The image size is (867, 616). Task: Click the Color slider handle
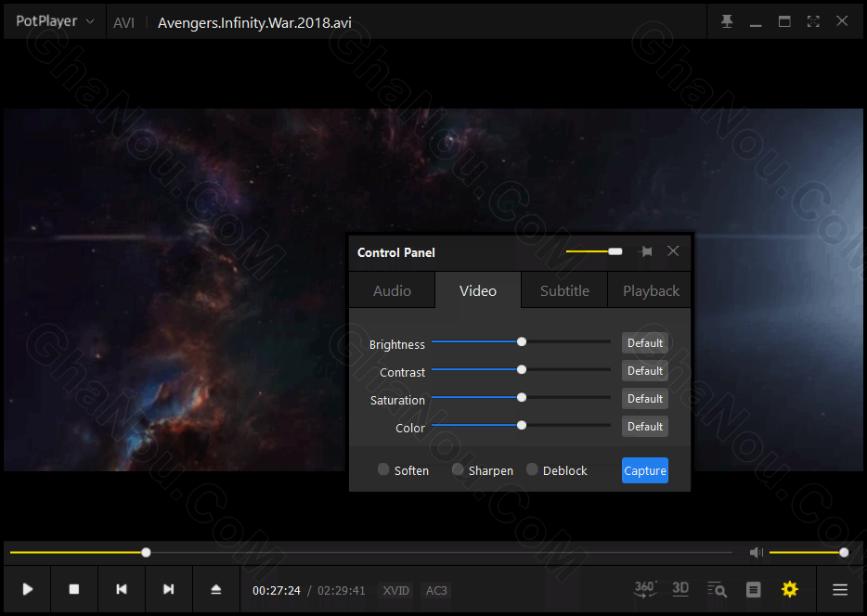522,426
